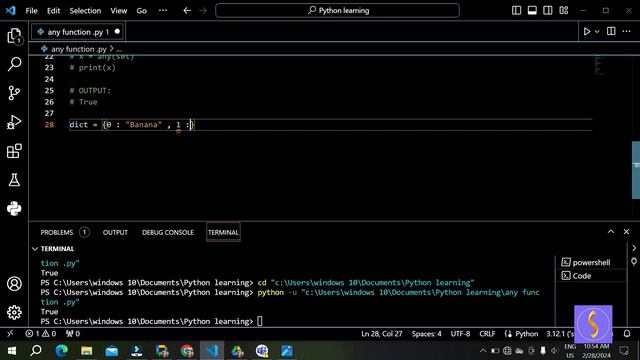
Task: Open Mail app from taskbar
Action: (x=111, y=351)
